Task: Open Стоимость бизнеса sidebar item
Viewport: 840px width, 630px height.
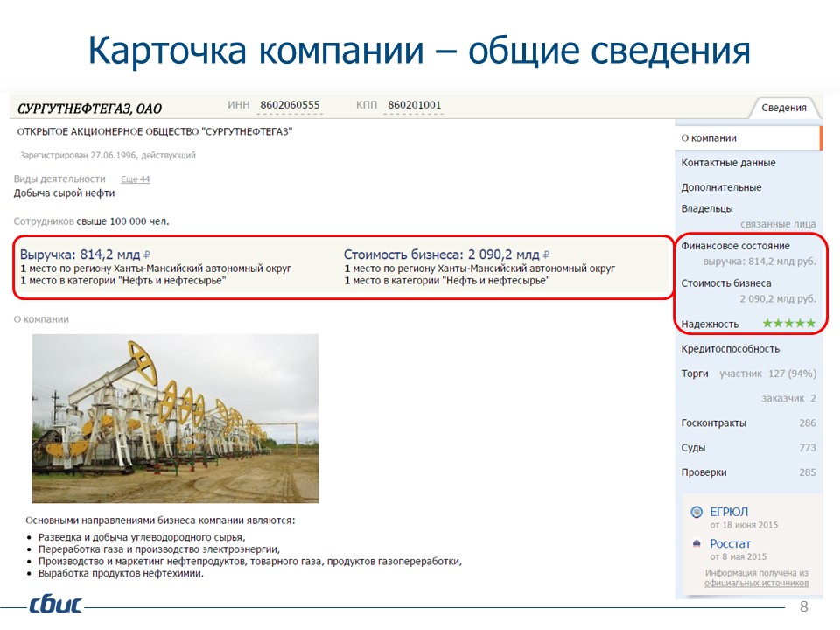Action: coord(726,283)
